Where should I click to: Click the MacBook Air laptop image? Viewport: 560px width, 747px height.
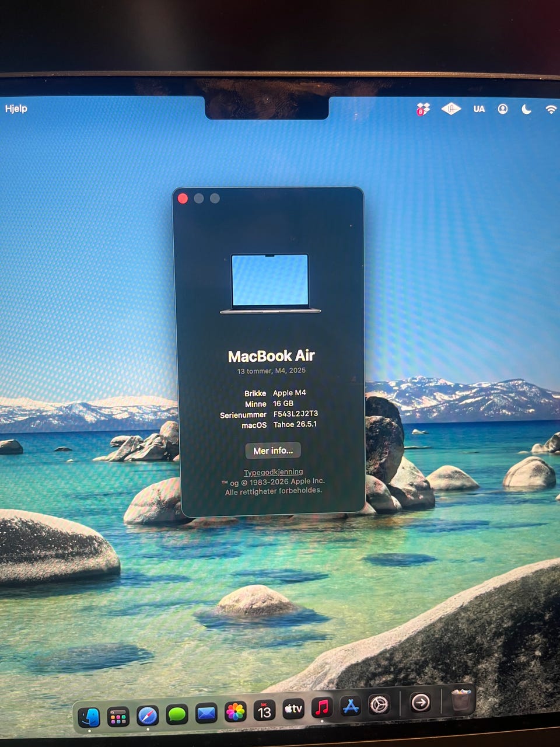click(x=271, y=284)
